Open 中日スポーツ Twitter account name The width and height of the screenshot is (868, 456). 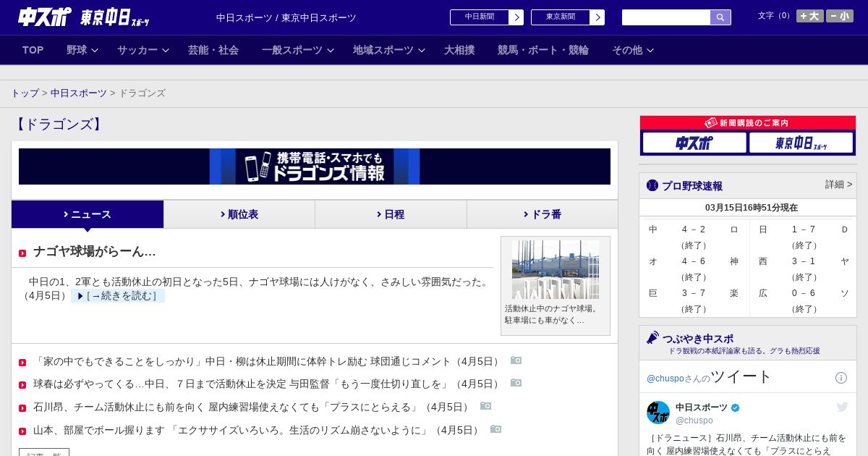point(702,408)
